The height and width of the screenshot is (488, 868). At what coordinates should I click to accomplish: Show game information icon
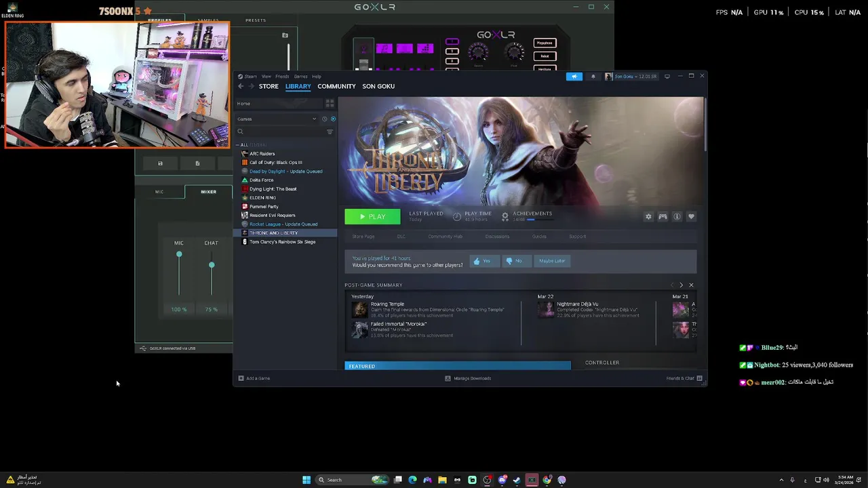click(677, 217)
